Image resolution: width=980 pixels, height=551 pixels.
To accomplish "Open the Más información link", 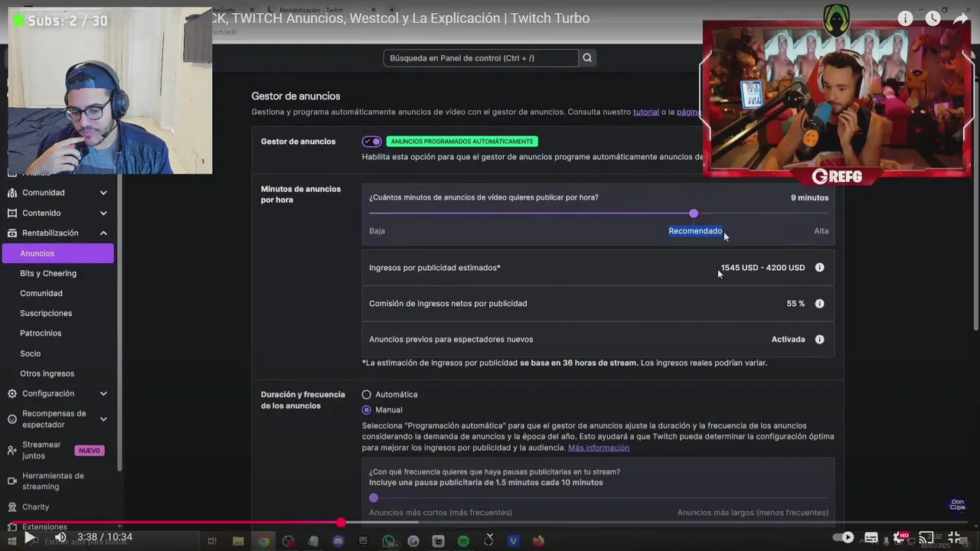I will click(x=599, y=448).
